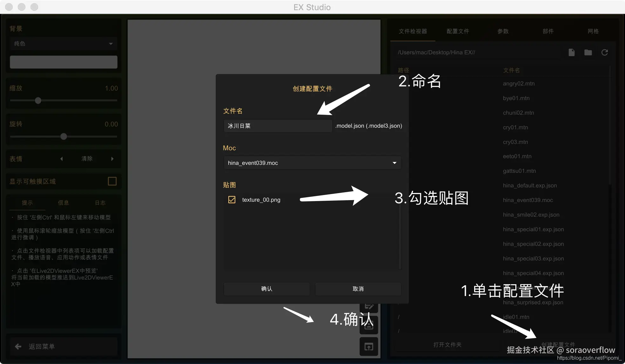Click the 缩放 zoom slider handle
This screenshot has width=625, height=364.
click(x=38, y=100)
